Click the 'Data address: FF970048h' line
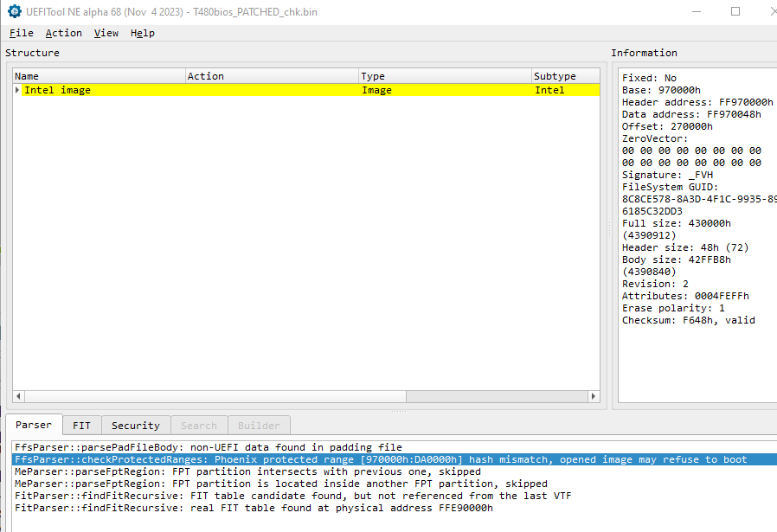 (691, 114)
